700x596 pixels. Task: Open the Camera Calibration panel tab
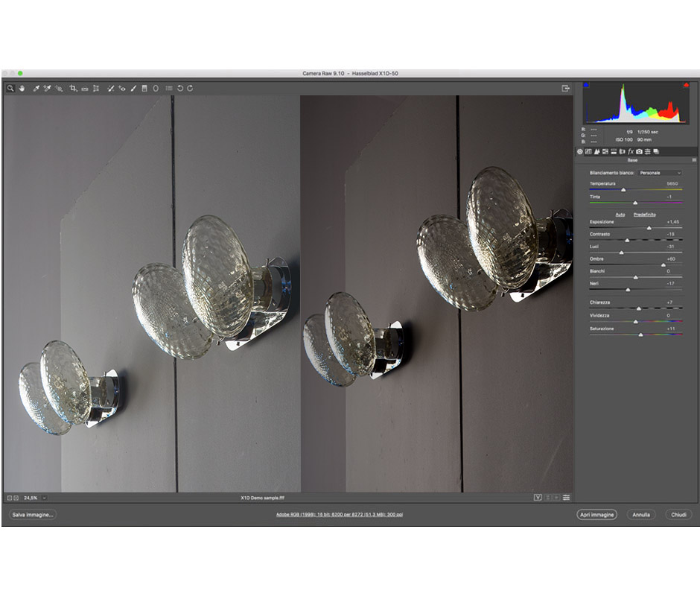[x=639, y=151]
